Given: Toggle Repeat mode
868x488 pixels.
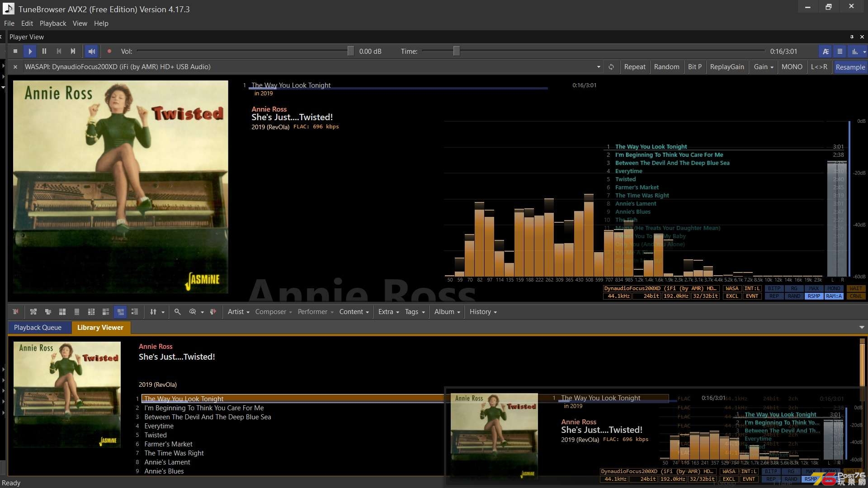Looking at the screenshot, I should (x=635, y=67).
